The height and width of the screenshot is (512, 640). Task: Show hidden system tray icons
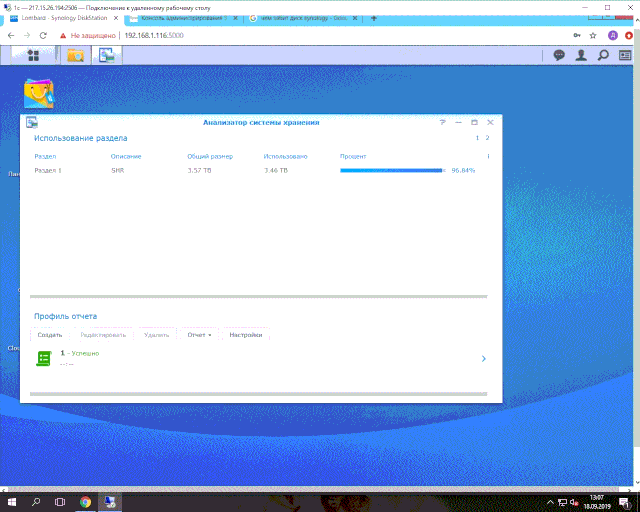(x=550, y=502)
